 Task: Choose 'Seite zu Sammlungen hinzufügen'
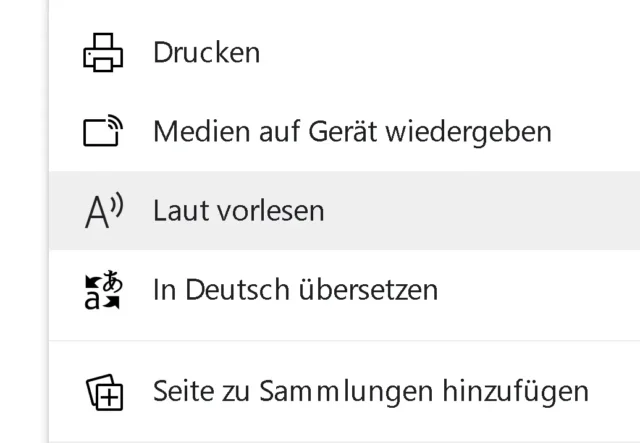tap(370, 390)
